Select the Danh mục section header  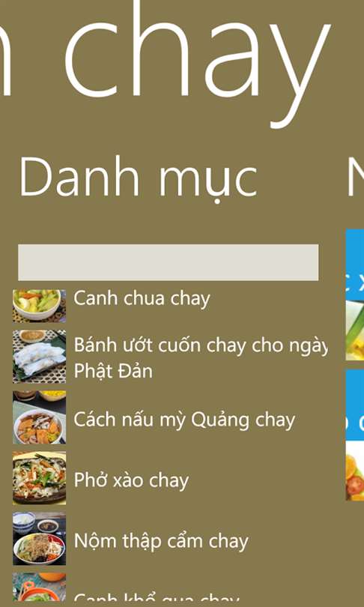coord(138,178)
